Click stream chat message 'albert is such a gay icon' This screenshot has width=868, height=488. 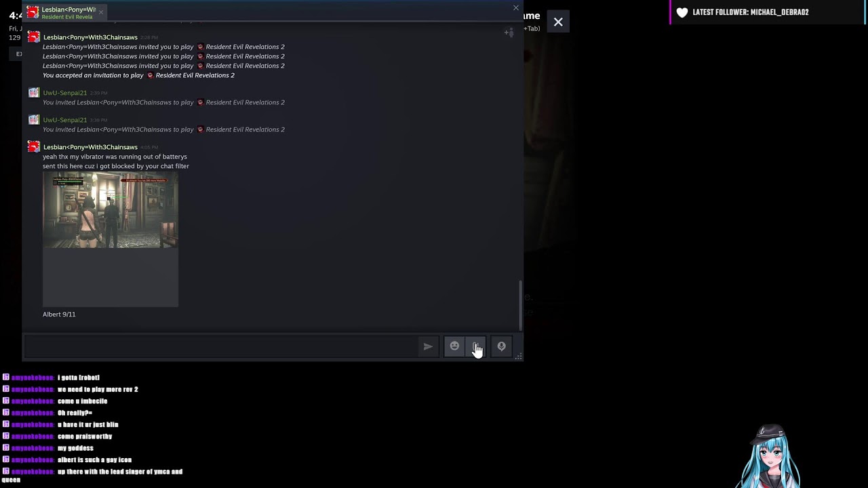(94, 460)
